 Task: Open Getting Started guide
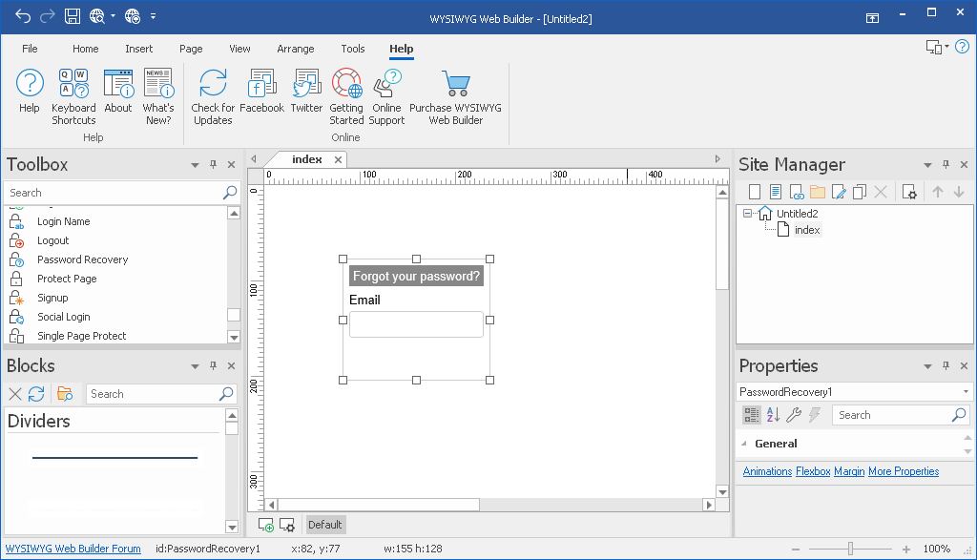coord(346,97)
